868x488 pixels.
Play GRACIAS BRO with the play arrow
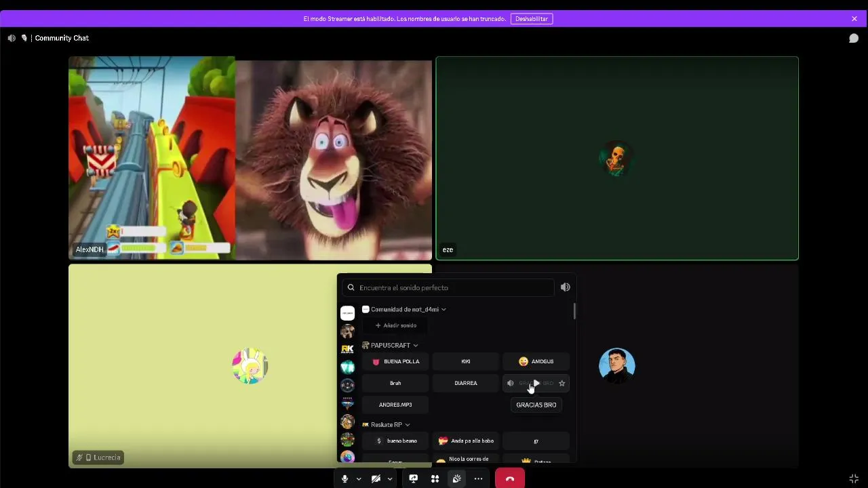click(536, 383)
